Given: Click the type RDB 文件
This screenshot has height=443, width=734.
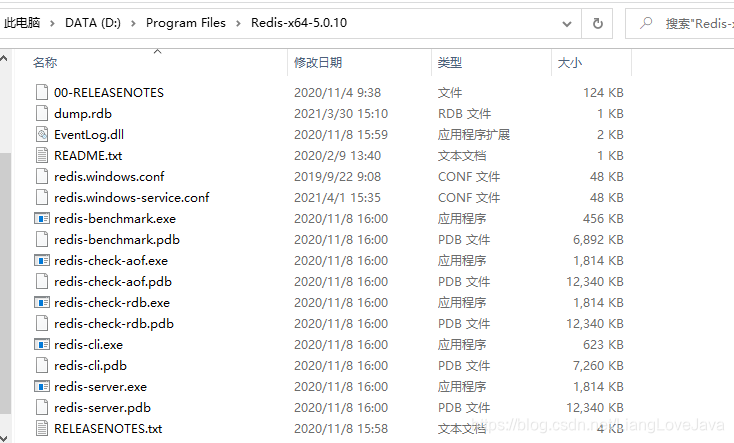Looking at the screenshot, I should click(x=464, y=113).
